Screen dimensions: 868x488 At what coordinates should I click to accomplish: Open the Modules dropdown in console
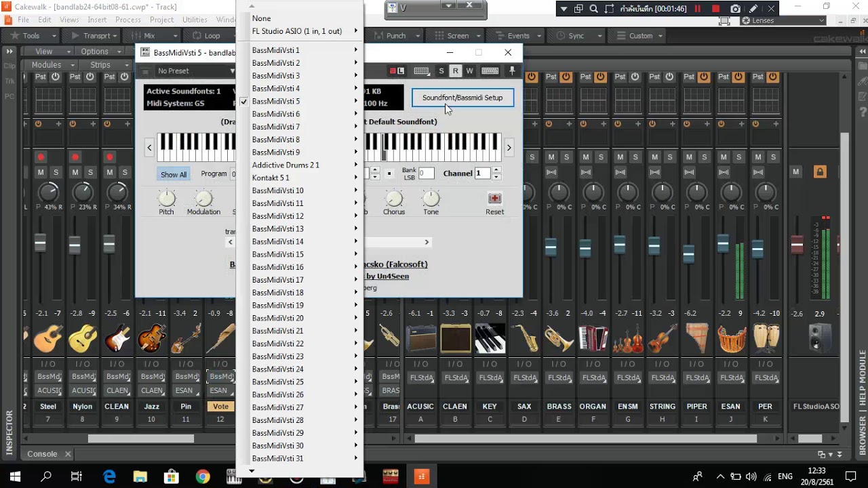pyautogui.click(x=53, y=65)
